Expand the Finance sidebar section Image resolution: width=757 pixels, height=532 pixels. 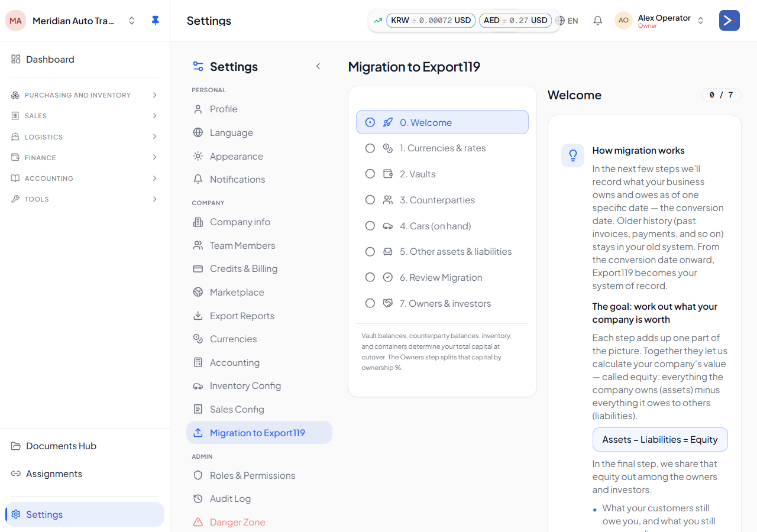click(x=85, y=157)
